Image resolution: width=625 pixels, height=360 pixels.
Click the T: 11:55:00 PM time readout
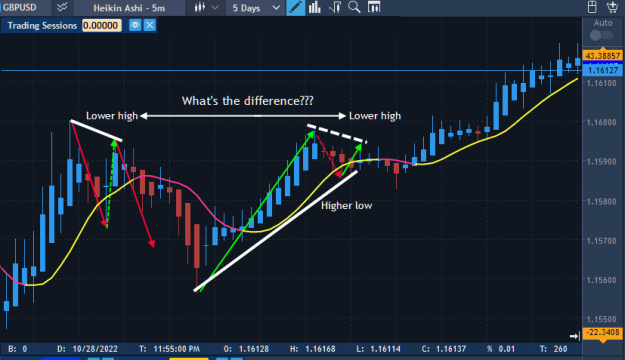pos(169,349)
